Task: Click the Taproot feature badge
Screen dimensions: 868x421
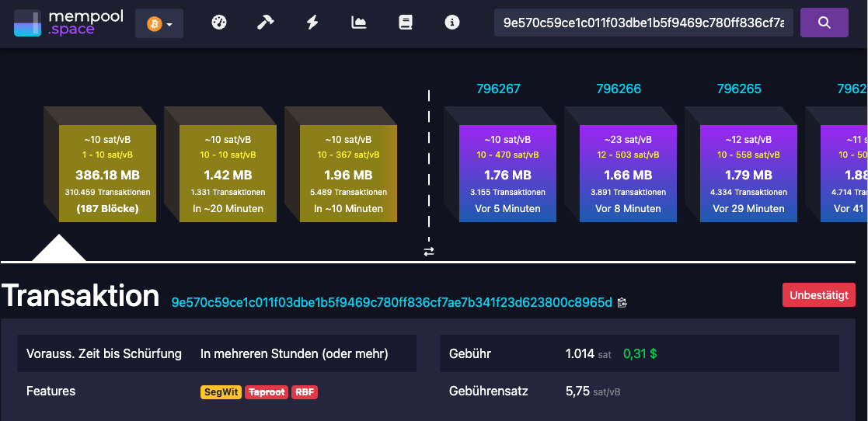Action: point(267,392)
